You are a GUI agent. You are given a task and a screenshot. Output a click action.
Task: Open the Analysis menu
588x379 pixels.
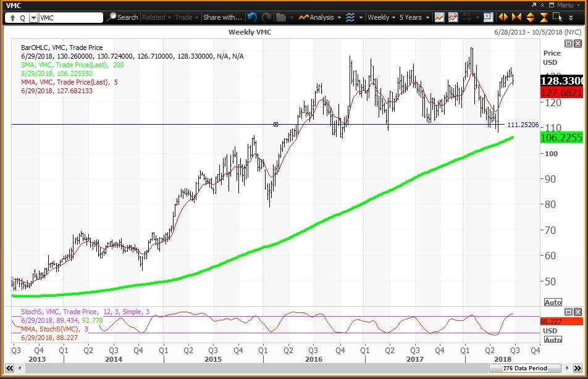[x=320, y=17]
